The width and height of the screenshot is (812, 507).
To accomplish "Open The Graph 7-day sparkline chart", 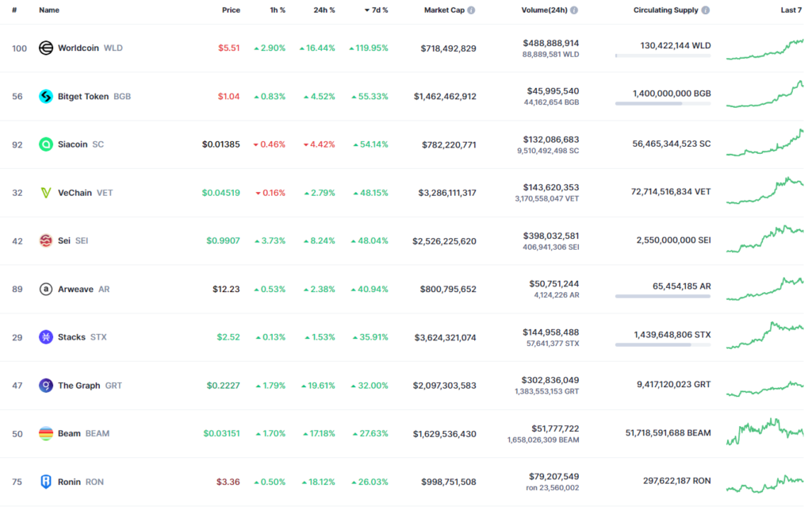I will pyautogui.click(x=765, y=389).
